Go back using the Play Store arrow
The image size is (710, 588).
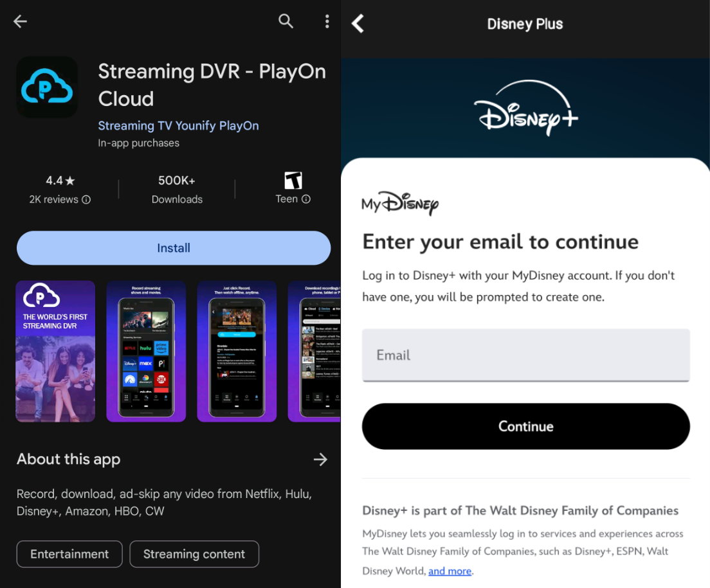tap(20, 21)
